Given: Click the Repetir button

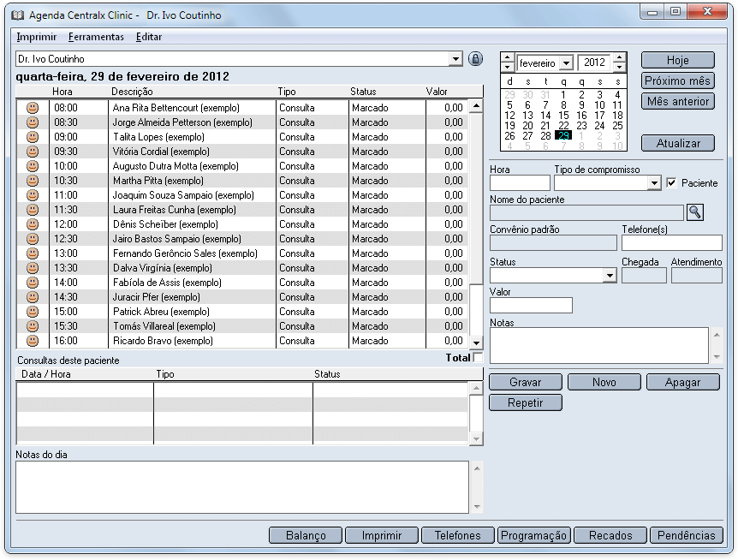Looking at the screenshot, I should pyautogui.click(x=526, y=402).
